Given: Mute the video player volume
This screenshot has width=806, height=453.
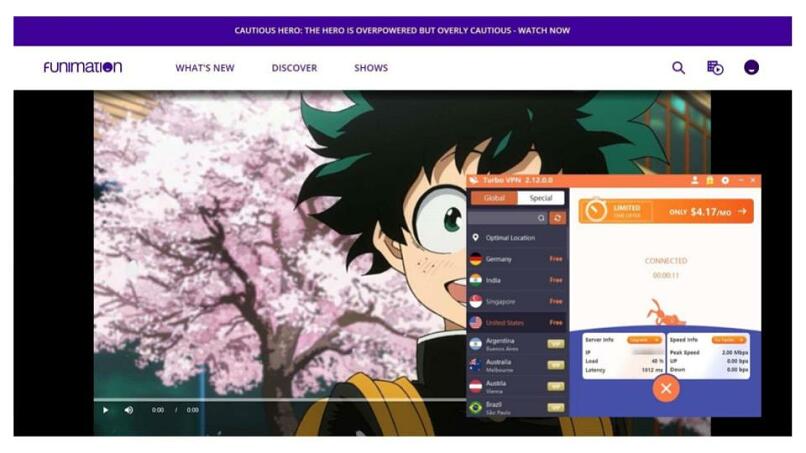Looking at the screenshot, I should (129, 410).
